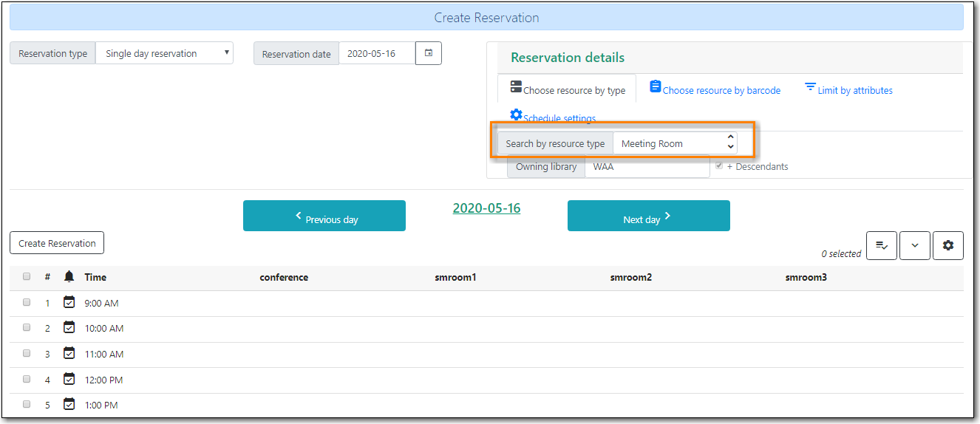980x424 pixels.
Task: Go to Next day
Action: (649, 216)
